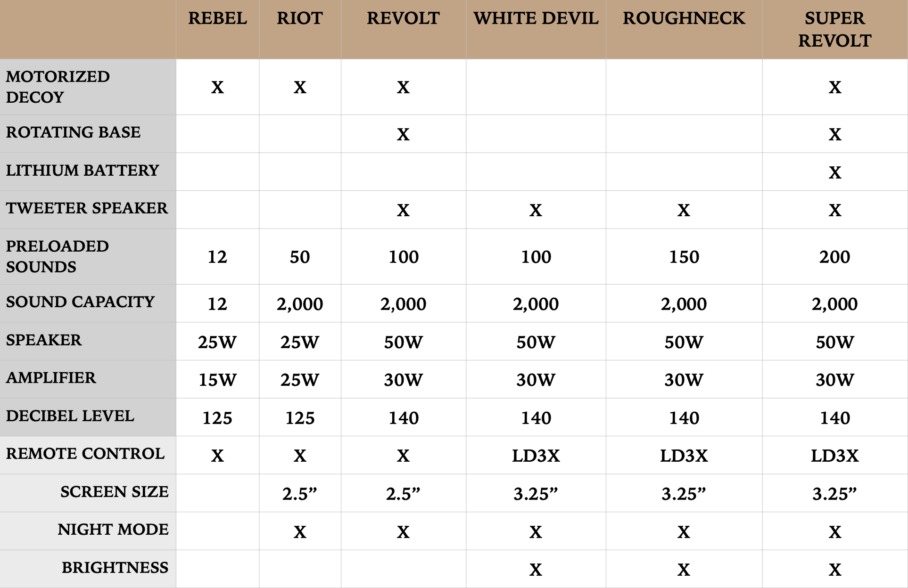The height and width of the screenshot is (588, 908).
Task: Select the BRIGHTNESS row label
Action: point(115,568)
